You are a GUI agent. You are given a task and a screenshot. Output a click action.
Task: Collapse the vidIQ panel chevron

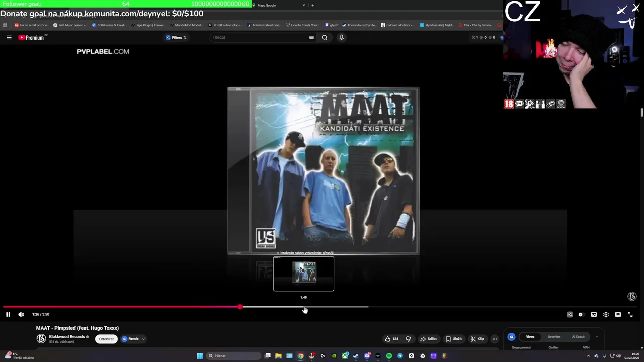[597, 337]
